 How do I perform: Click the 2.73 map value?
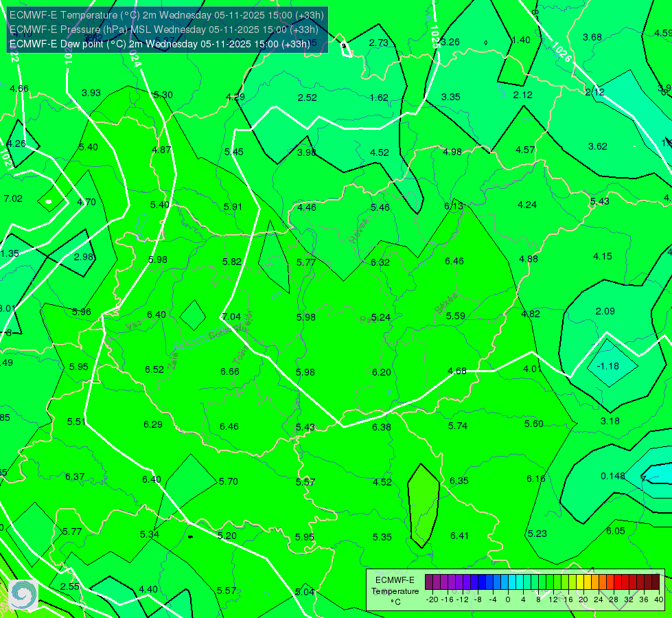click(x=379, y=43)
